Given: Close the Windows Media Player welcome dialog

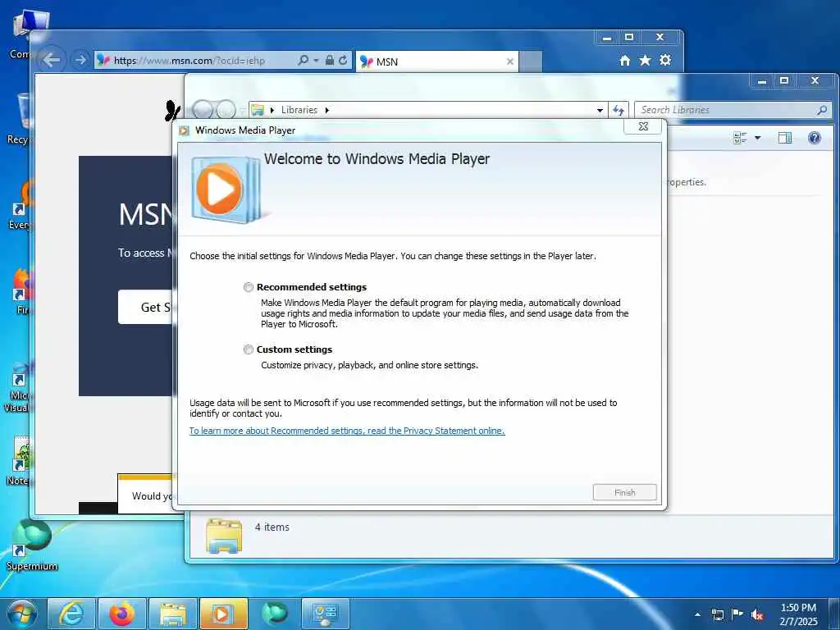Looking at the screenshot, I should pyautogui.click(x=643, y=126).
